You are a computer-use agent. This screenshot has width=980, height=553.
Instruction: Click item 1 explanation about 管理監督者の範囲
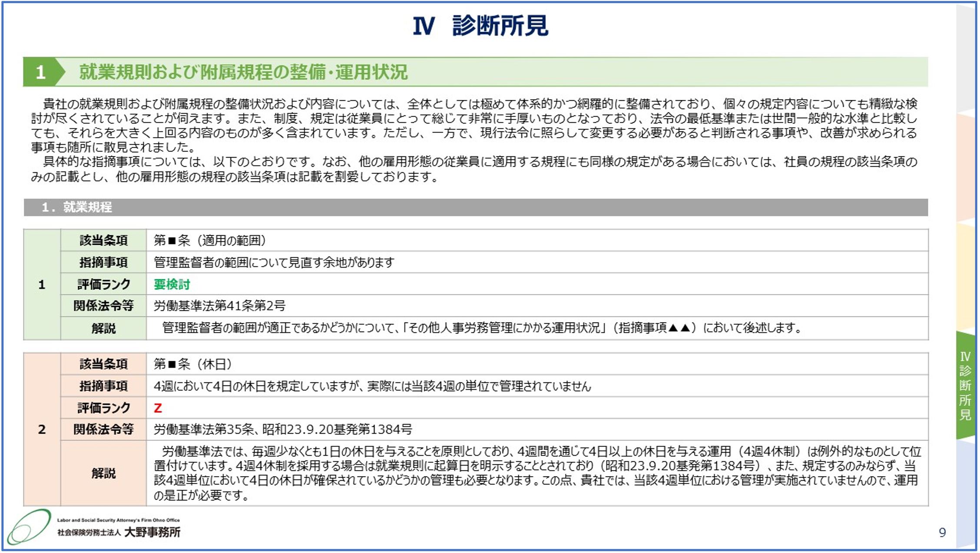pos(537,328)
